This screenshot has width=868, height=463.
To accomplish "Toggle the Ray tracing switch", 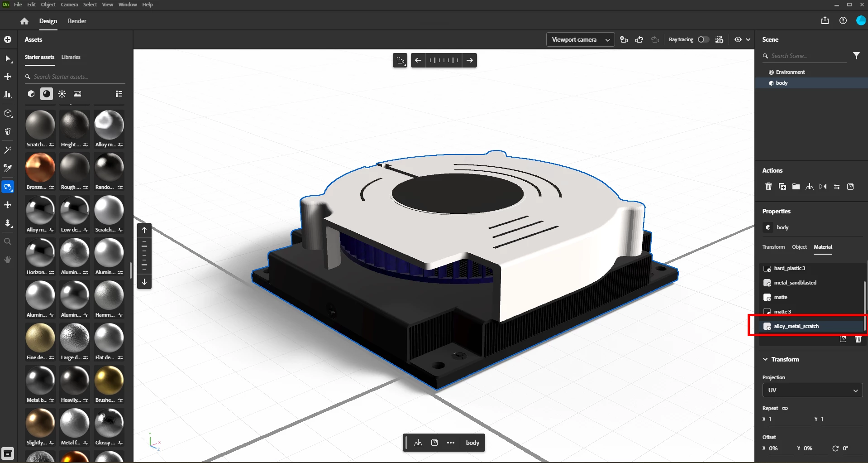I will pos(703,39).
